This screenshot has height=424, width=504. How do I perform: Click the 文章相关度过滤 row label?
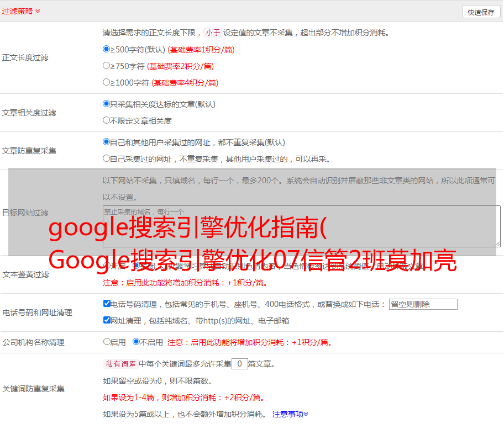pyautogui.click(x=29, y=113)
